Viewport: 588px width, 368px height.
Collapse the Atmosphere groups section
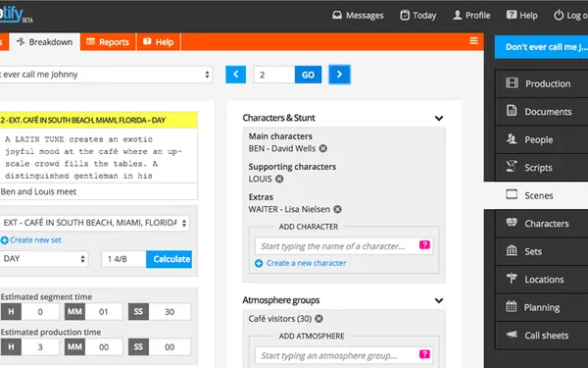[439, 300]
